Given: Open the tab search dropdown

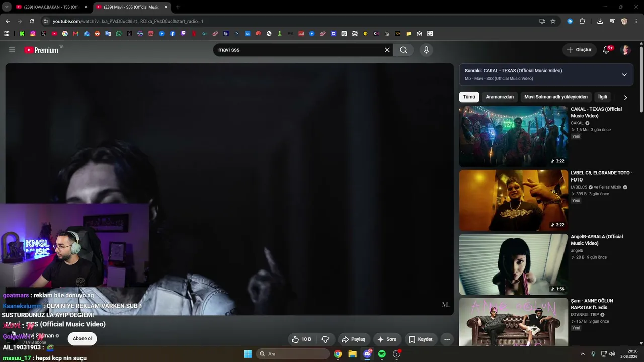Looking at the screenshot, I should pos(6,7).
